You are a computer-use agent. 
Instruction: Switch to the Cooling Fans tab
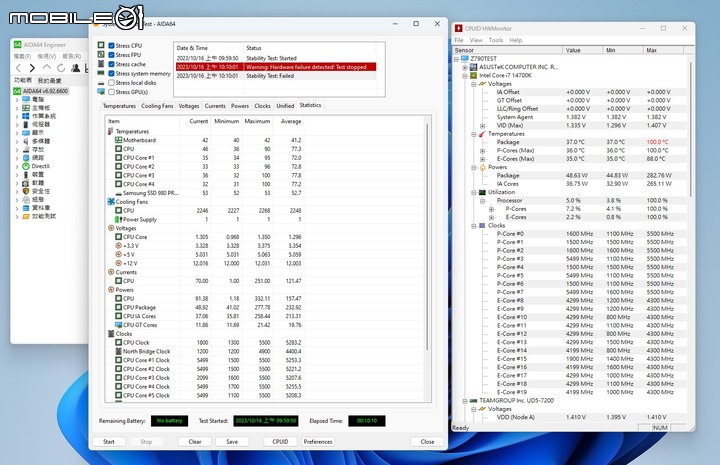[157, 106]
